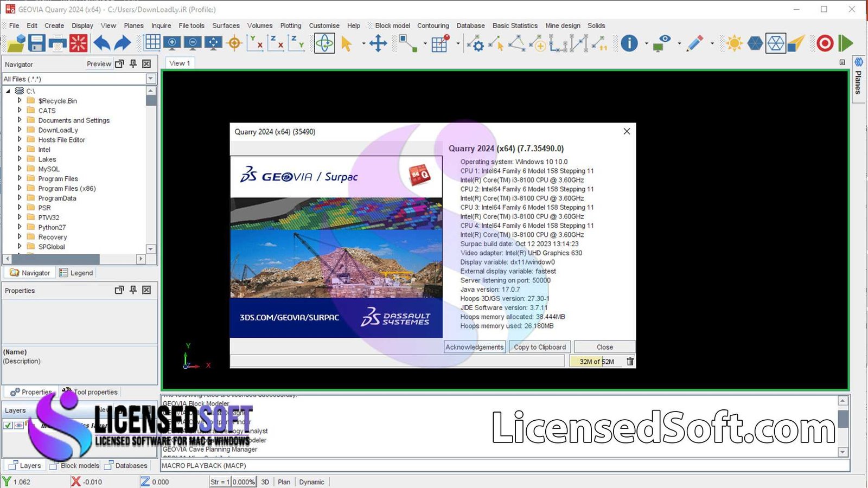Viewport: 868px width, 488px height.
Task: Switch to the Legend tab
Action: pos(76,273)
